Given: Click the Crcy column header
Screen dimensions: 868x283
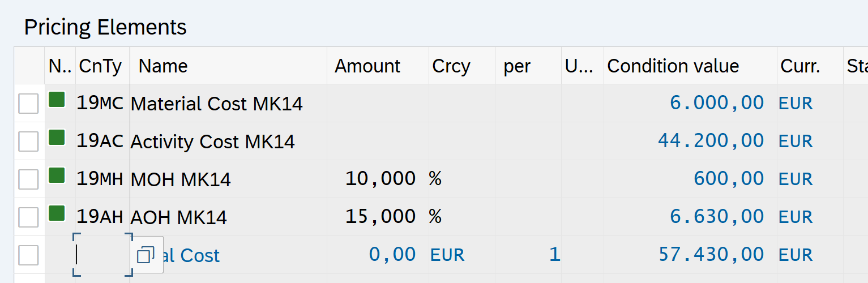Looking at the screenshot, I should [x=451, y=66].
